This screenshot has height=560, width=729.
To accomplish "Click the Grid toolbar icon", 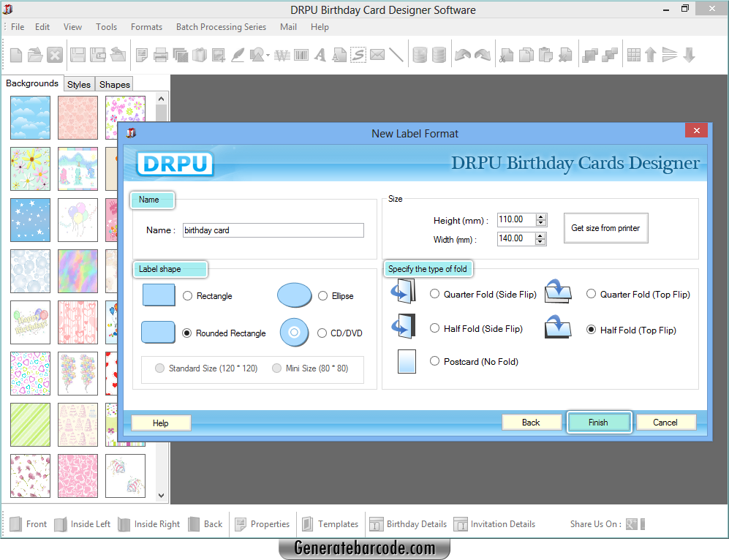I will [634, 55].
